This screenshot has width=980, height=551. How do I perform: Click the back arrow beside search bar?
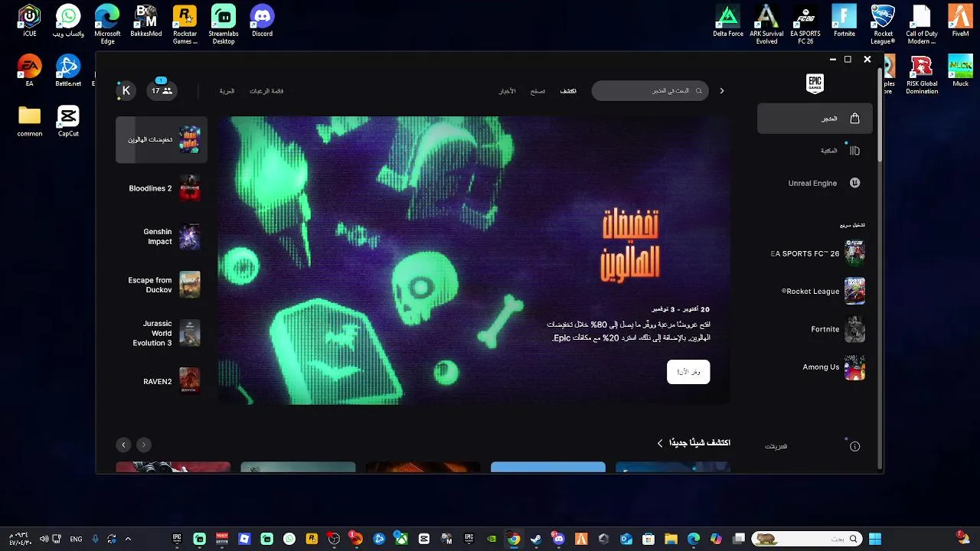click(x=721, y=90)
